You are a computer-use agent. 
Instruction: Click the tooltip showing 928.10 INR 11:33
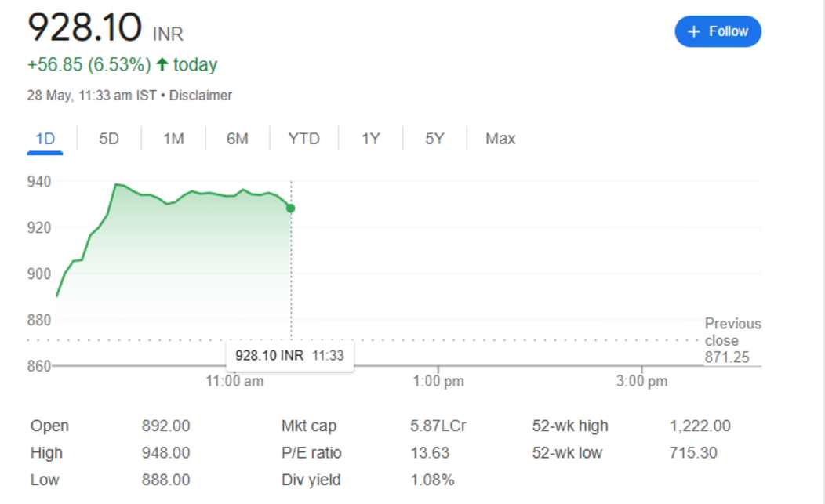point(290,354)
